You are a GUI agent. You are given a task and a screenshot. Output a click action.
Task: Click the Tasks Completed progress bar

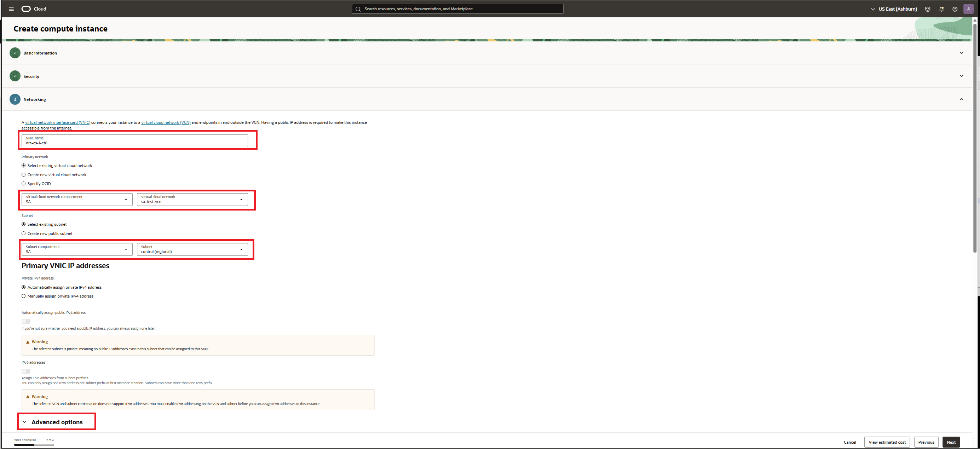coord(34,445)
